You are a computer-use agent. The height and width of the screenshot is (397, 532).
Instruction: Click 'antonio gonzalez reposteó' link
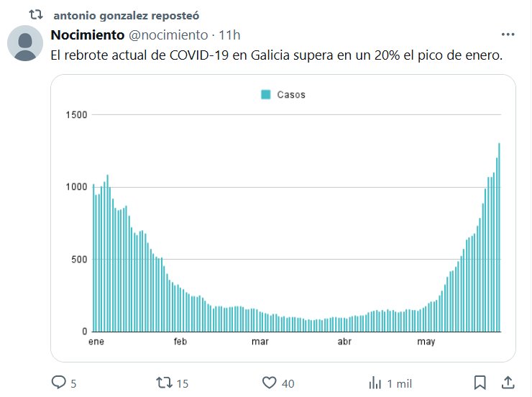tap(127, 15)
